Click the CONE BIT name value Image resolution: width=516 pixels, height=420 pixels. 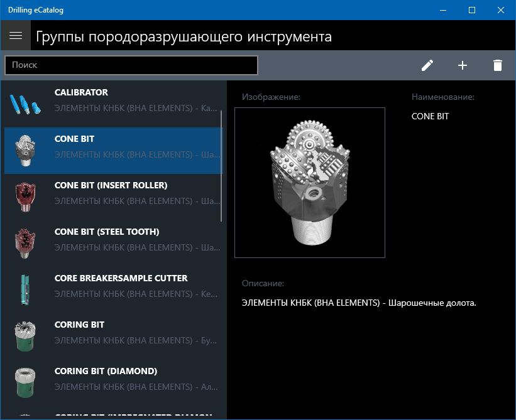click(430, 116)
